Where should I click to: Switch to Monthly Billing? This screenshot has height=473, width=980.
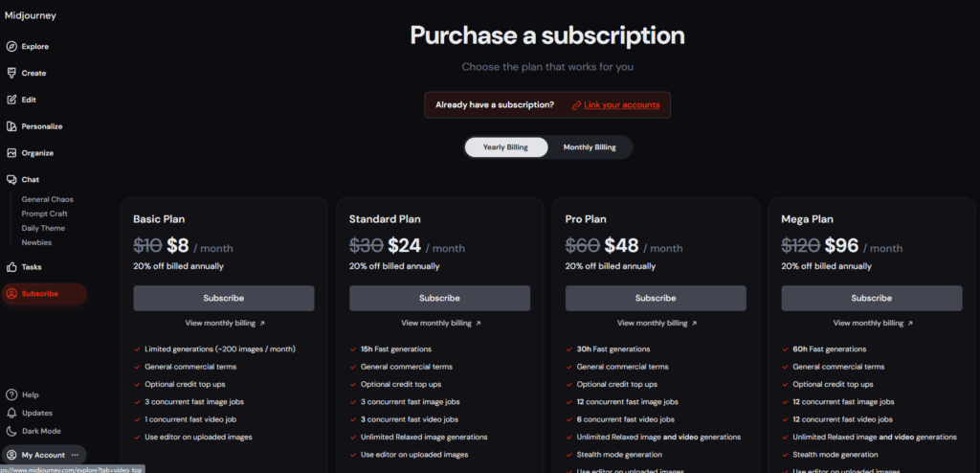click(x=590, y=147)
